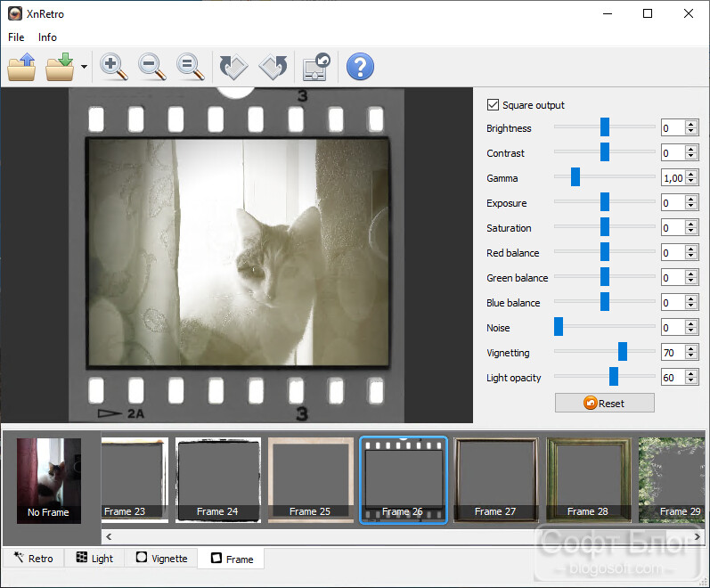Increase the Vignetting value with up arrow

point(691,349)
